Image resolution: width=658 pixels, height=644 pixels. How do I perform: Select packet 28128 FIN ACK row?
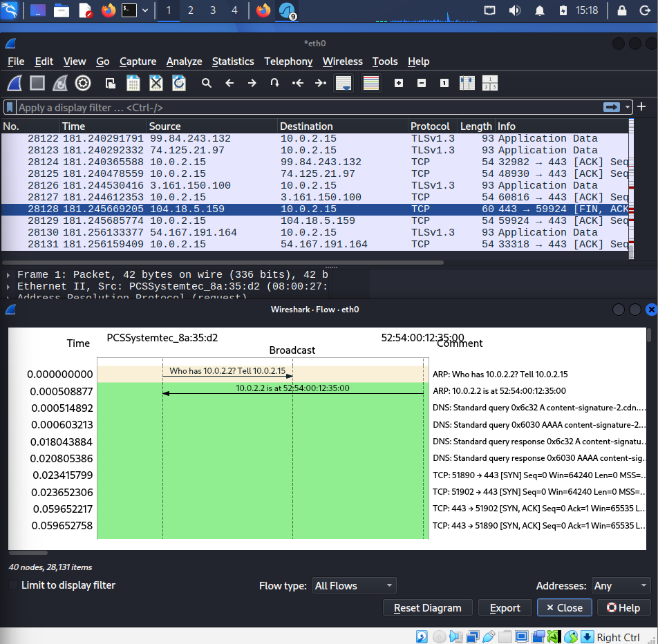tap(314, 209)
